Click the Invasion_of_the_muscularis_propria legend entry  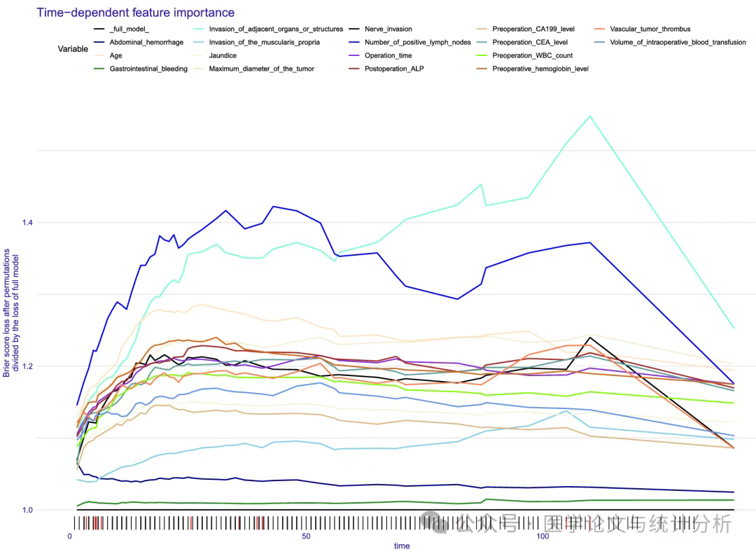256,43
